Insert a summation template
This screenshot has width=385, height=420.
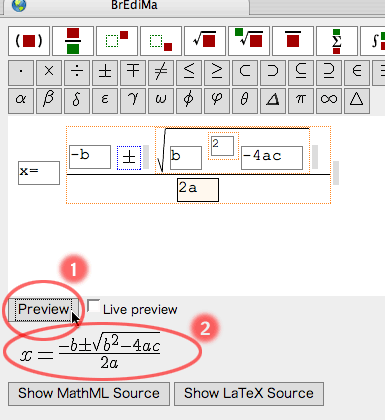337,41
